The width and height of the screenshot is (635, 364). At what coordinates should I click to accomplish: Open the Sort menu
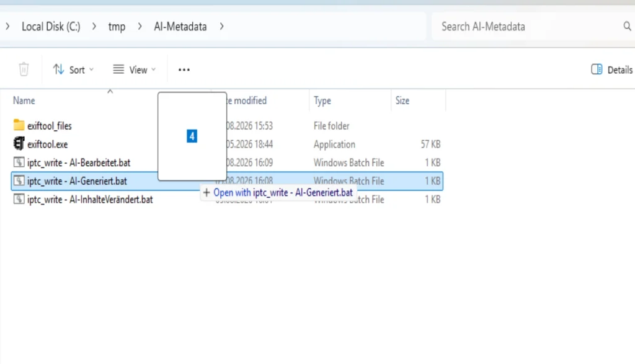[73, 69]
